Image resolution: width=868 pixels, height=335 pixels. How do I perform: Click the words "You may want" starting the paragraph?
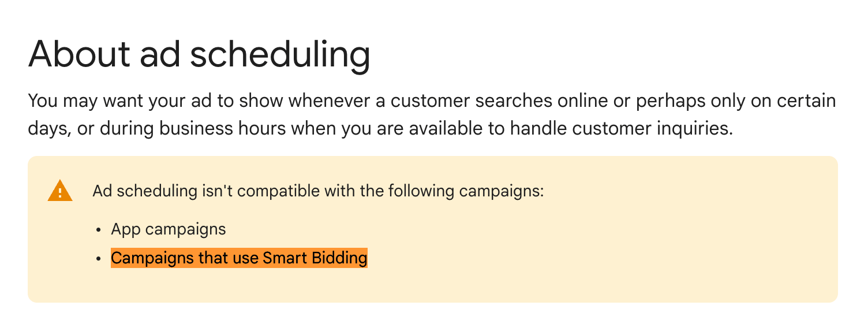click(x=78, y=101)
